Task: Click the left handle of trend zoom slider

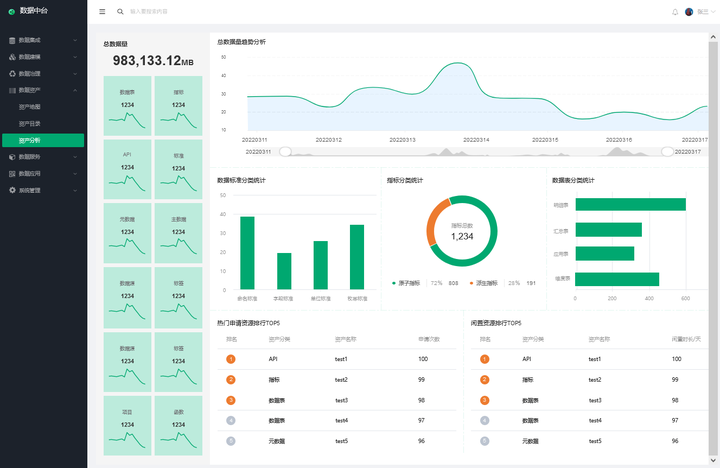Action: coord(285,152)
